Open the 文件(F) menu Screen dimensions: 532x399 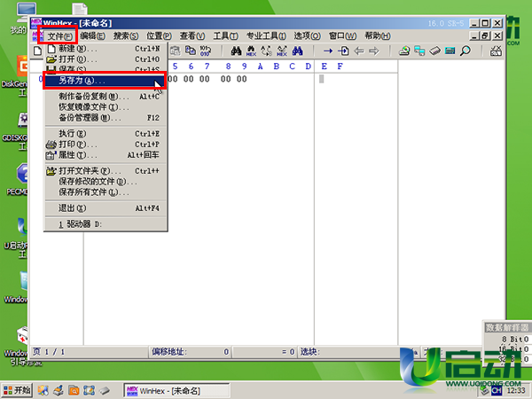tap(59, 36)
